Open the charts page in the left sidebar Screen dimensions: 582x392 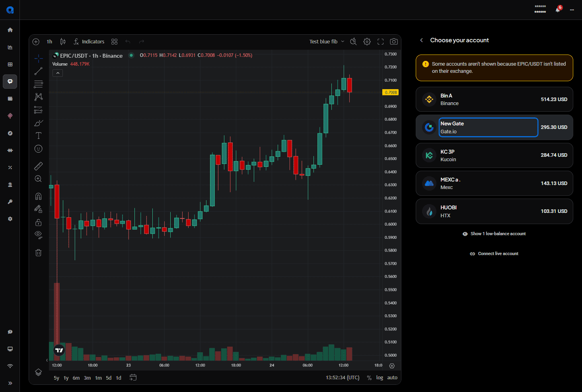pos(10,47)
